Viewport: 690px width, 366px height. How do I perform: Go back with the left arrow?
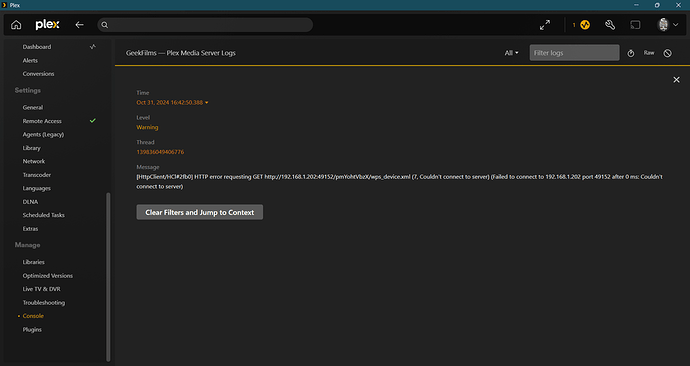(x=79, y=25)
